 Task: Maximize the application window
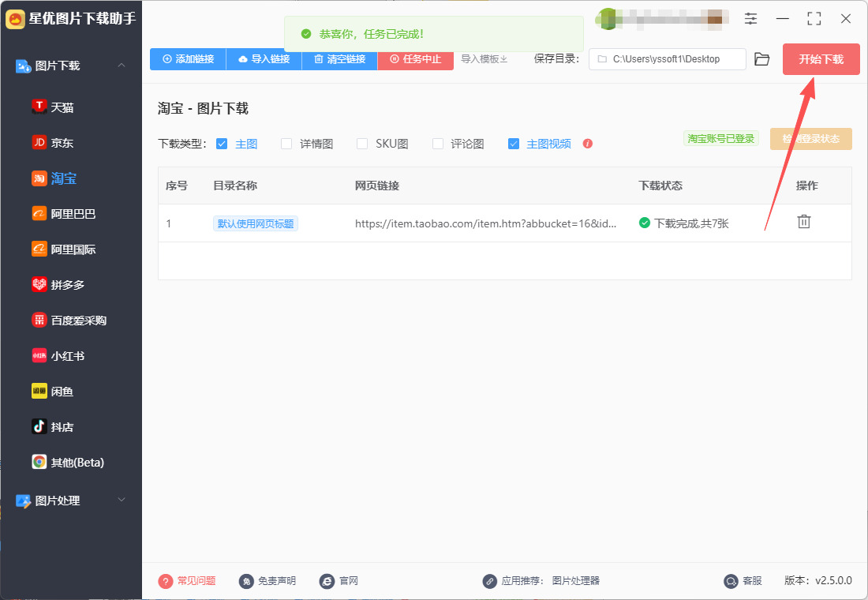pyautogui.click(x=814, y=19)
